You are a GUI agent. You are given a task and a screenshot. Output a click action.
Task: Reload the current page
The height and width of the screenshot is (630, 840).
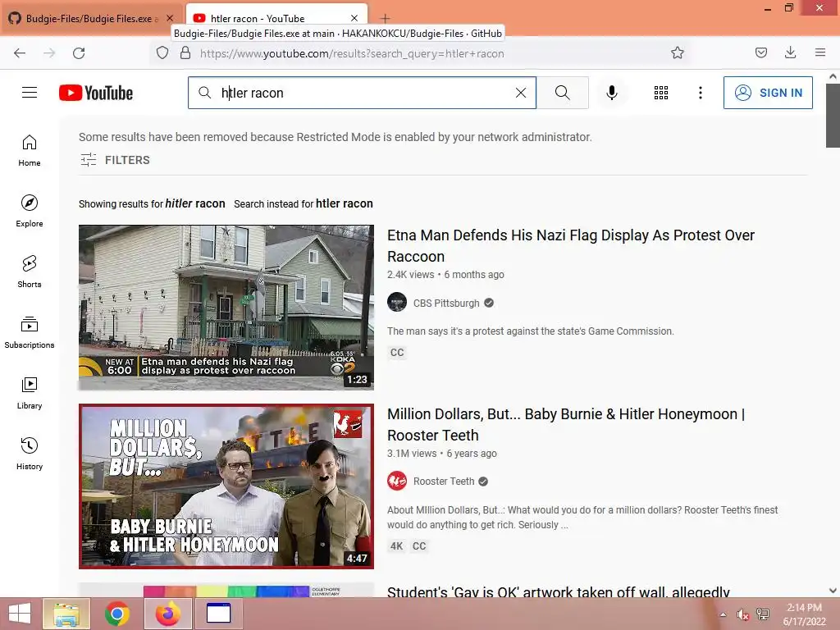(79, 53)
